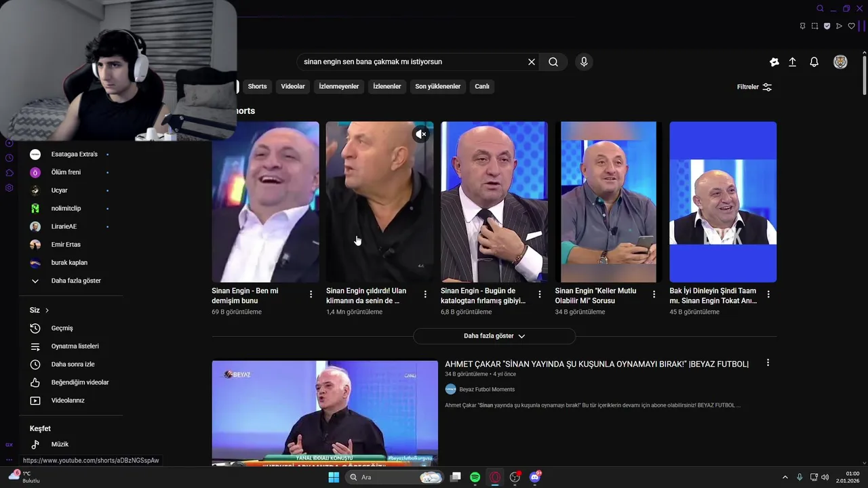Screen dimensions: 868x488
Task: Open the Filtreler filter options
Action: tap(754, 87)
